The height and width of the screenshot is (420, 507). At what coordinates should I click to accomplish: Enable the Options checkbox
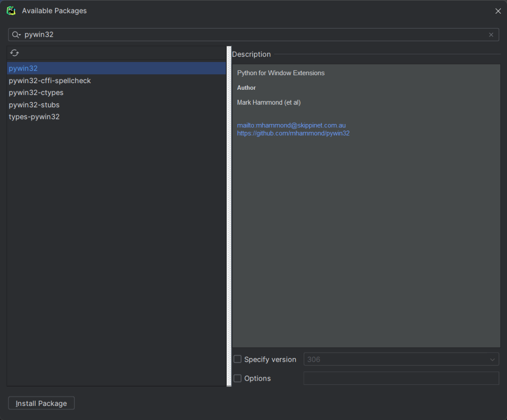tap(238, 378)
